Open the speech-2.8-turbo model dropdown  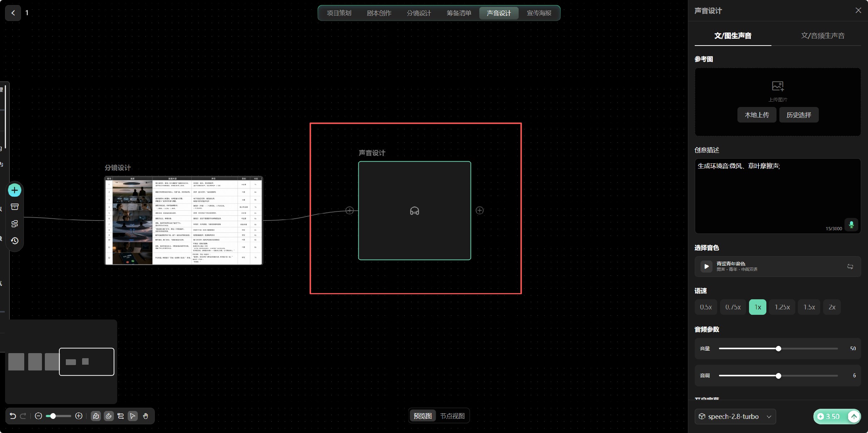coord(735,416)
